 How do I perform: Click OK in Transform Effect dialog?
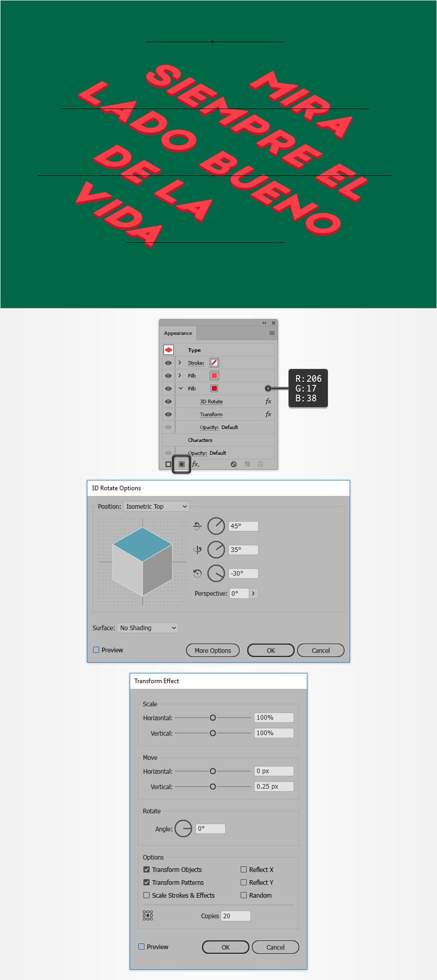click(226, 947)
